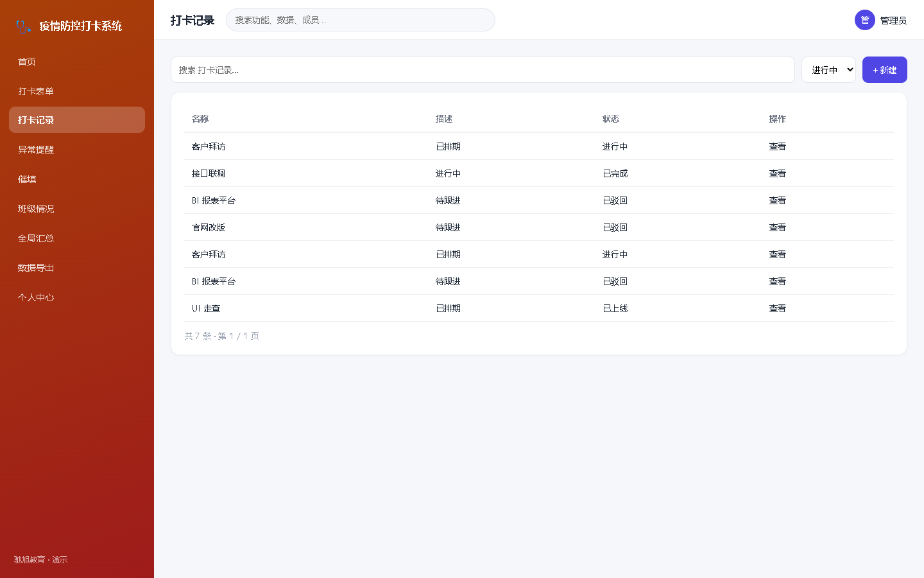Go to 打卡表单 menu item
This screenshot has height=578, width=924.
click(77, 91)
